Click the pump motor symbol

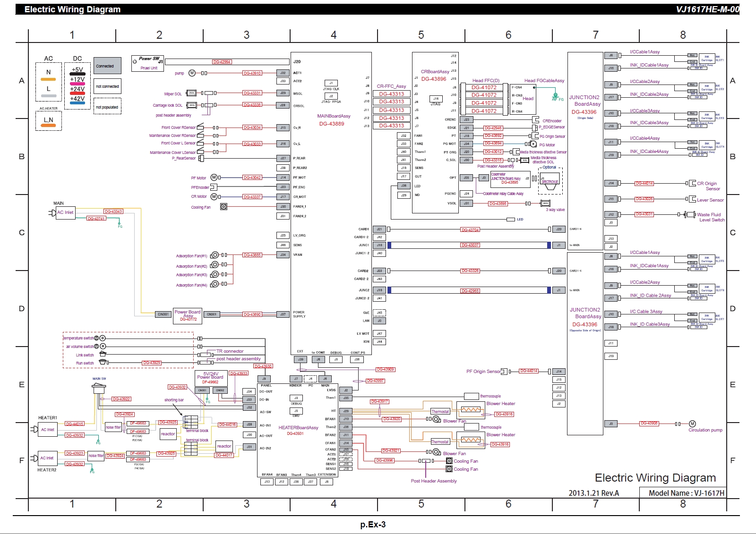pyautogui.click(x=192, y=73)
